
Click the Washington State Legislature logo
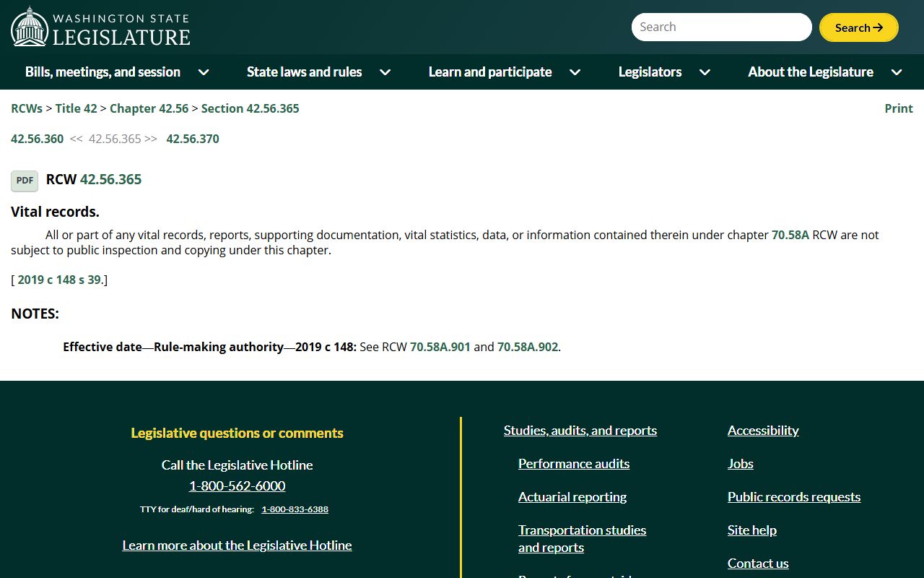[100, 27]
